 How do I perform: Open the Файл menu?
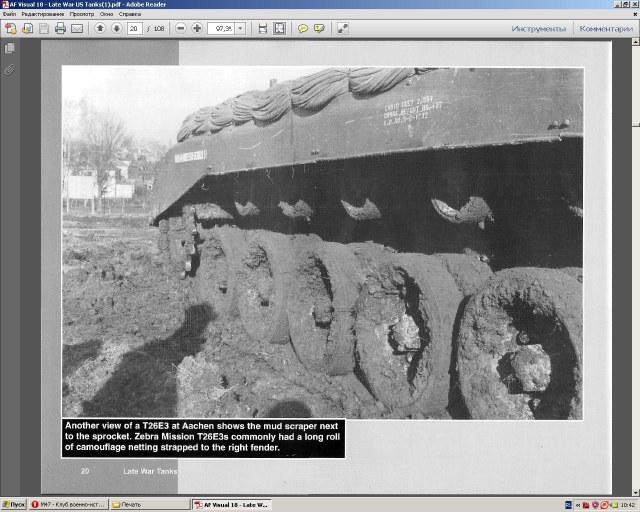(9, 14)
